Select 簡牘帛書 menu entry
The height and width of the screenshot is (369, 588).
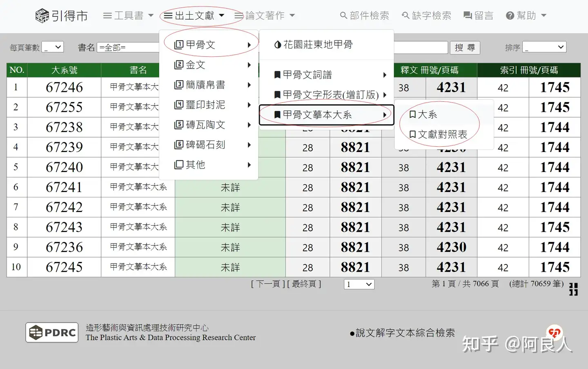point(209,85)
